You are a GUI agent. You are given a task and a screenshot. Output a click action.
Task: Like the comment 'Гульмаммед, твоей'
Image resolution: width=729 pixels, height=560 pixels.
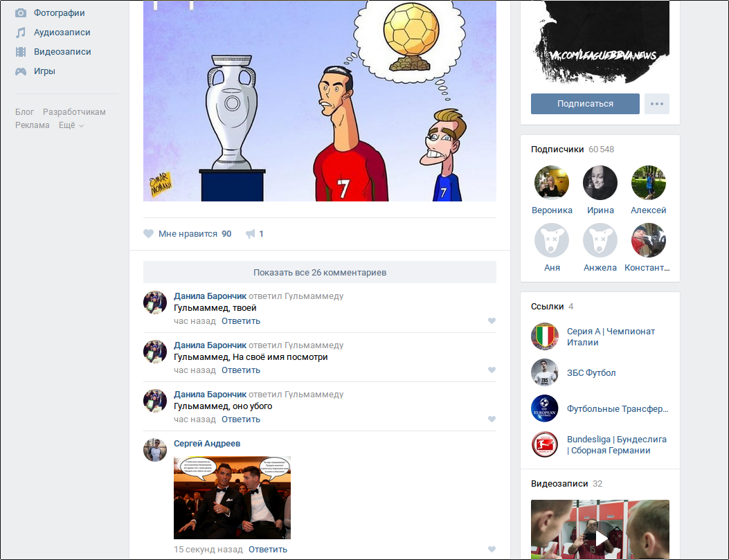click(492, 320)
